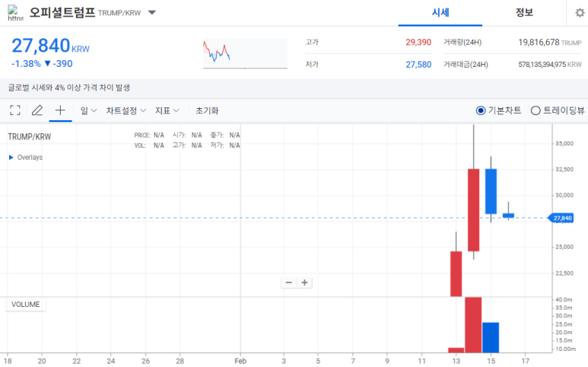Click the current price 27,840 KRW
The width and height of the screenshot is (588, 367).
50,46
